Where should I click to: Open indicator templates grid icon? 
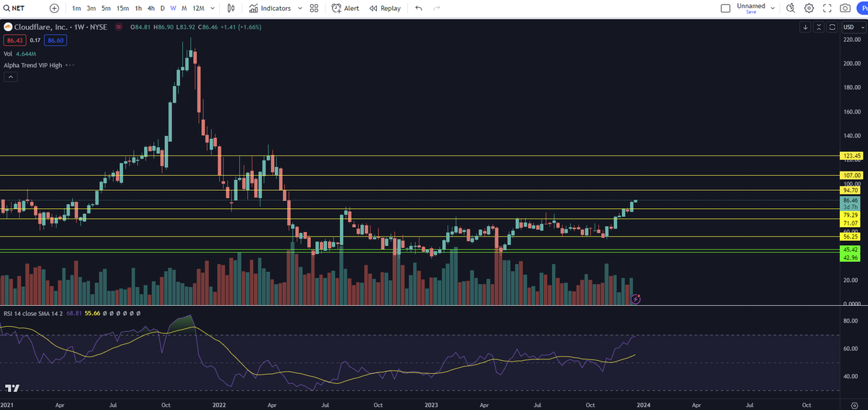(x=314, y=8)
